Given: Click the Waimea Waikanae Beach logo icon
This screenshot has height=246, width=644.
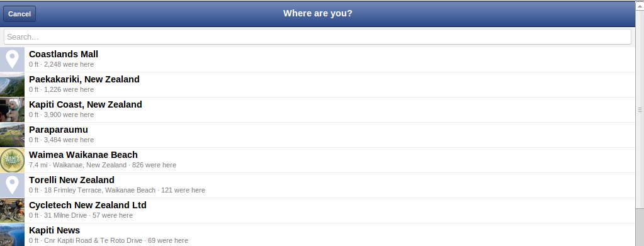Looking at the screenshot, I should (13, 160).
